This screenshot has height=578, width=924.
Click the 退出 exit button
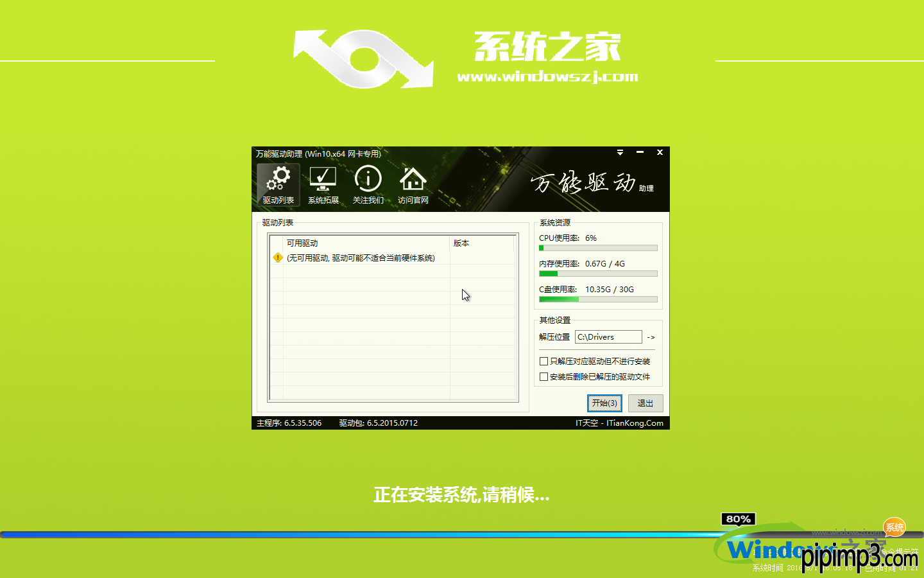coord(646,403)
